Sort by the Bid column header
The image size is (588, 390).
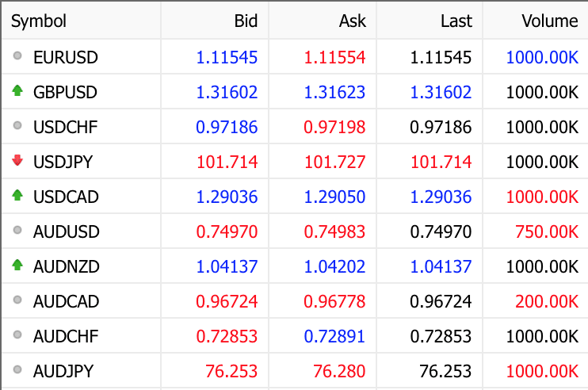click(x=246, y=21)
